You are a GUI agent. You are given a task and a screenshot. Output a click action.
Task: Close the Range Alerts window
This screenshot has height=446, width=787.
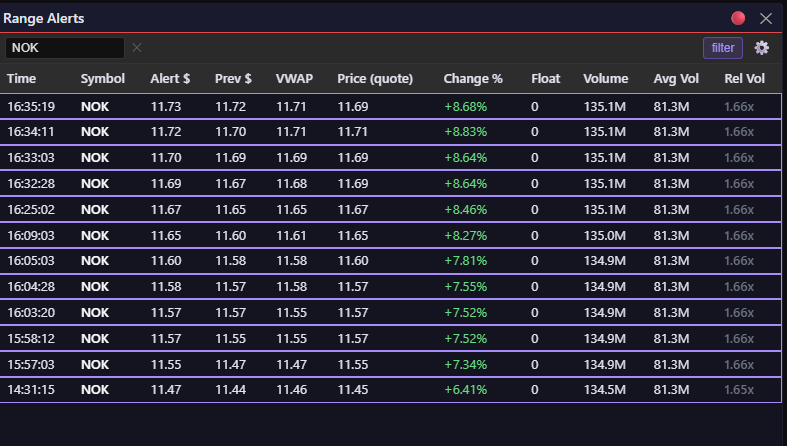point(766,18)
